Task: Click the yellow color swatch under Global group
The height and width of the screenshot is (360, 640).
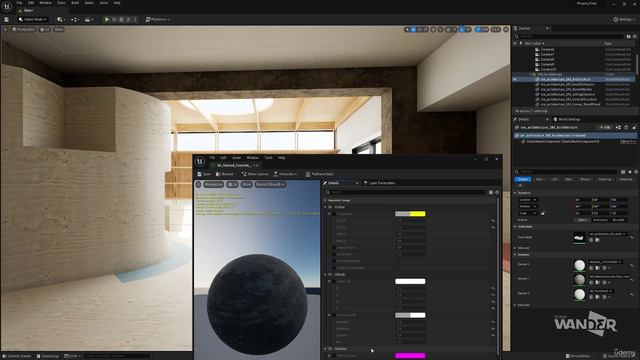Action: 410,214
